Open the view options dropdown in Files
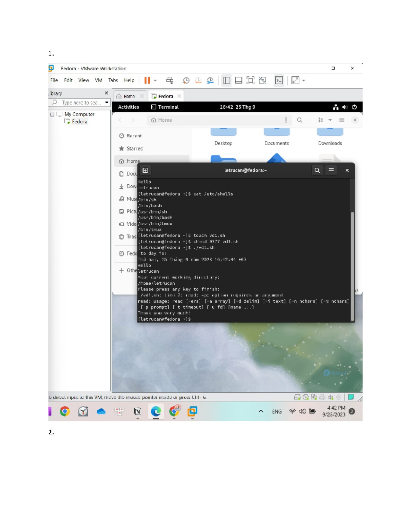Image resolution: width=411 pixels, height=532 pixels. point(329,120)
